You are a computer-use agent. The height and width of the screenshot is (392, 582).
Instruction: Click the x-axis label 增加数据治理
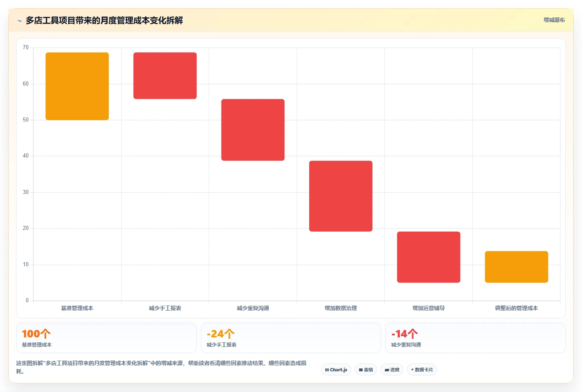click(x=341, y=308)
